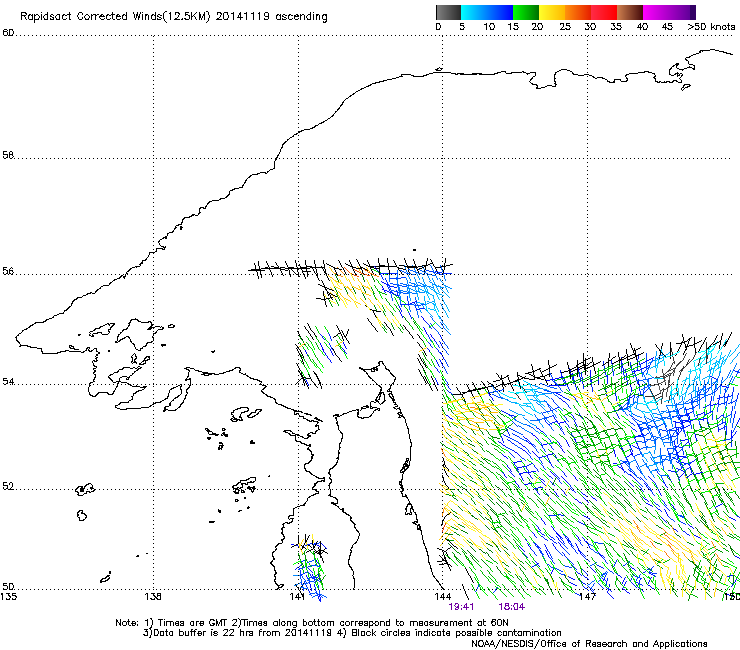Click the red 30-35 knots color segment
This screenshot has width=740, height=650.
604,13
